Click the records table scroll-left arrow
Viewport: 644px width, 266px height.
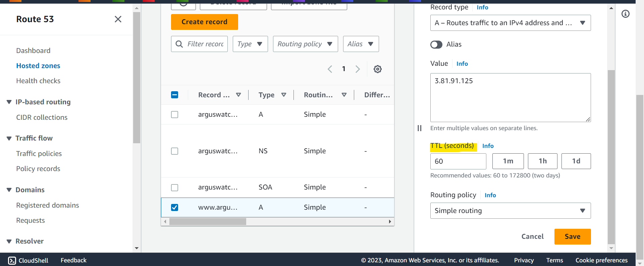tap(165, 222)
